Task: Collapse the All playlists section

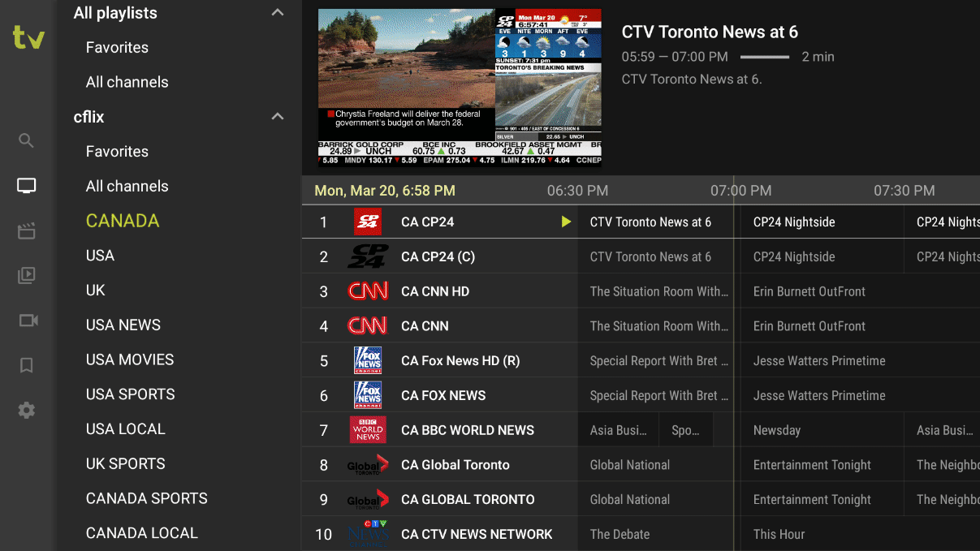Action: click(x=278, y=13)
